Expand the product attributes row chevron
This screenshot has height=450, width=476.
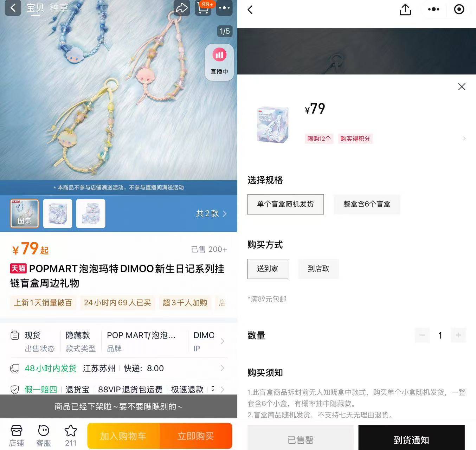[x=222, y=341]
